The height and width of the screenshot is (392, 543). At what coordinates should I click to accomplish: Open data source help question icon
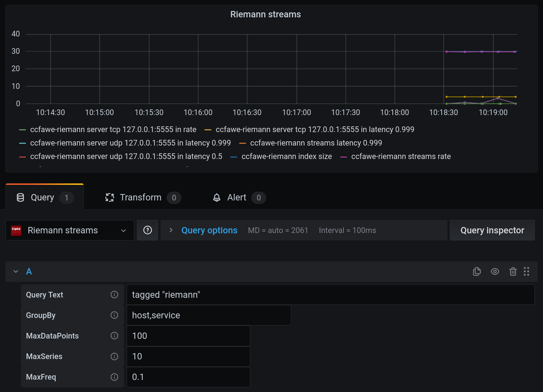coord(147,230)
